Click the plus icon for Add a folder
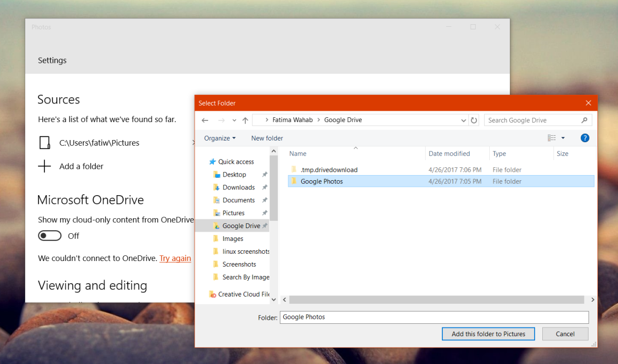The image size is (618, 364). [45, 166]
